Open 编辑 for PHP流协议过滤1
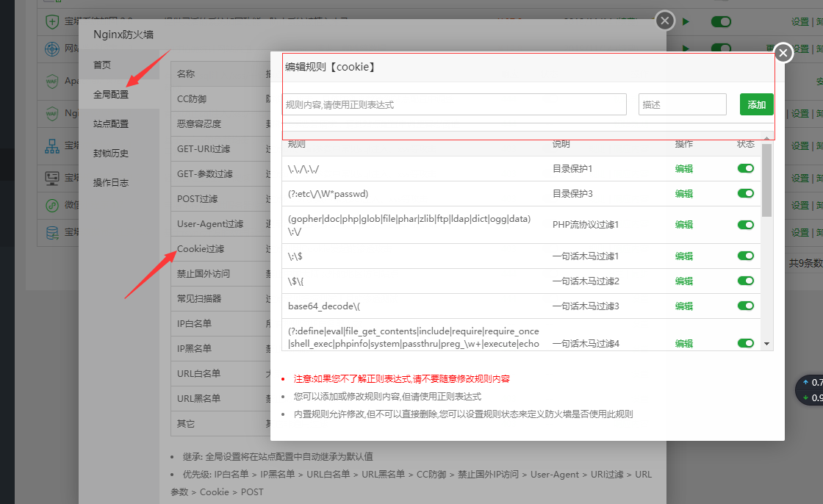The height and width of the screenshot is (504, 823). pyautogui.click(x=684, y=225)
